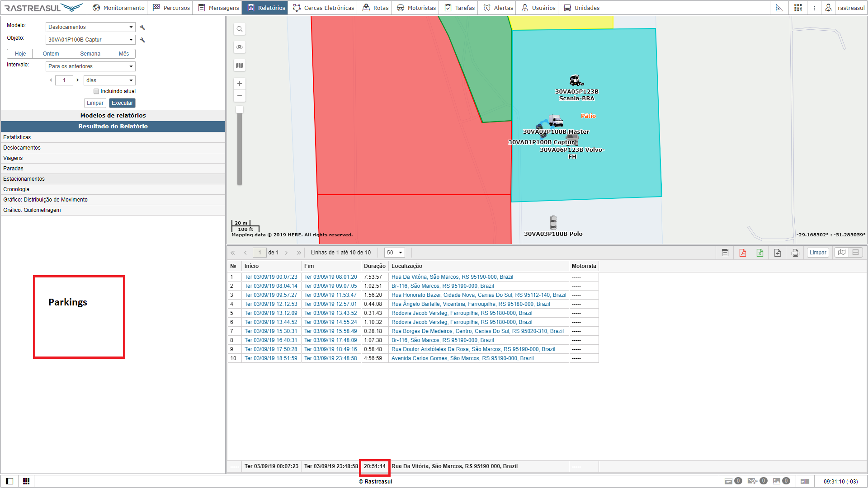
Task: Open the Objeto dropdown with 30VA01P100B Captur
Action: (x=90, y=40)
